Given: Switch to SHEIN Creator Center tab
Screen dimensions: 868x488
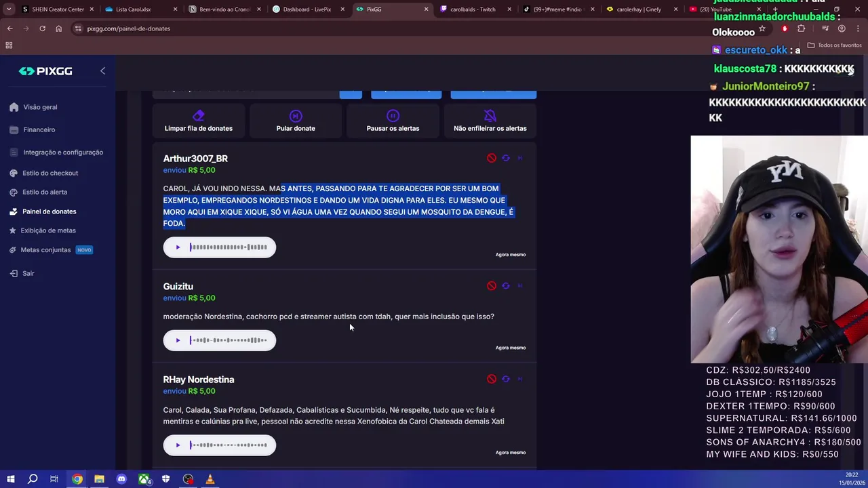Looking at the screenshot, I should [57, 9].
